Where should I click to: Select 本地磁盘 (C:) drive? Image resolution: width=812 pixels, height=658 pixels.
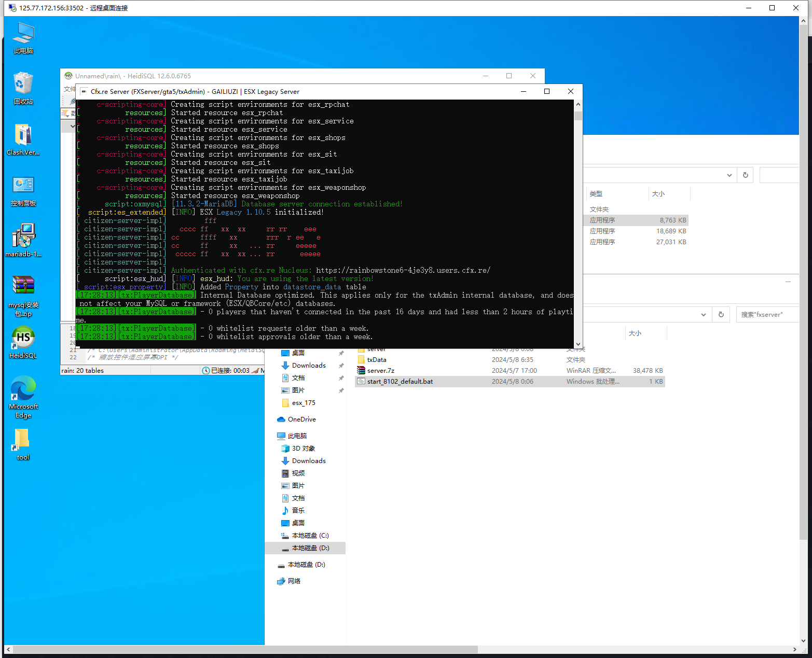coord(310,535)
